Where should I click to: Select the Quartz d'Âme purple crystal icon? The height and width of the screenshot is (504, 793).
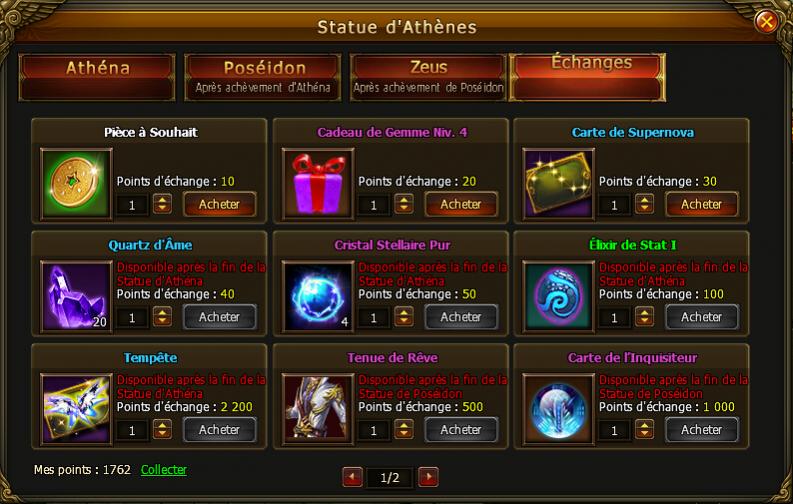click(76, 297)
